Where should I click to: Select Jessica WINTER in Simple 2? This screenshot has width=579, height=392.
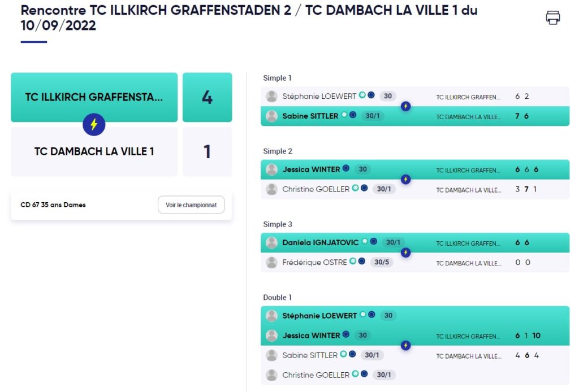coord(311,169)
